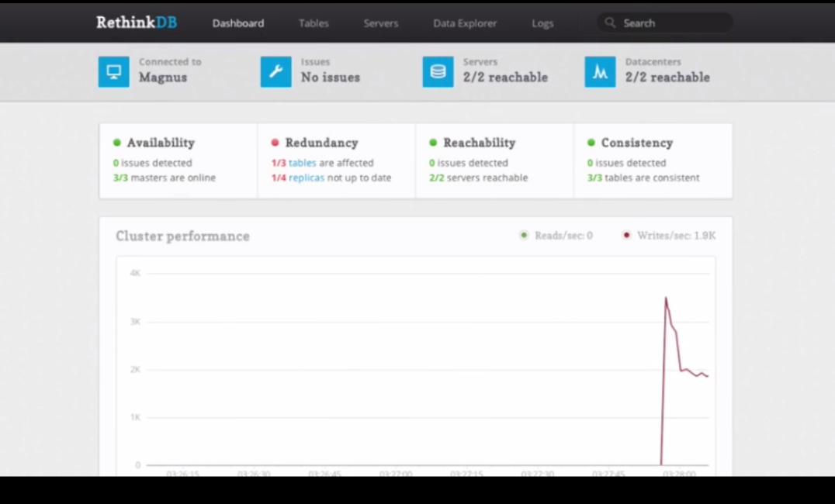Open the 'tables' link in Redundancy
The width and height of the screenshot is (835, 504).
[302, 163]
